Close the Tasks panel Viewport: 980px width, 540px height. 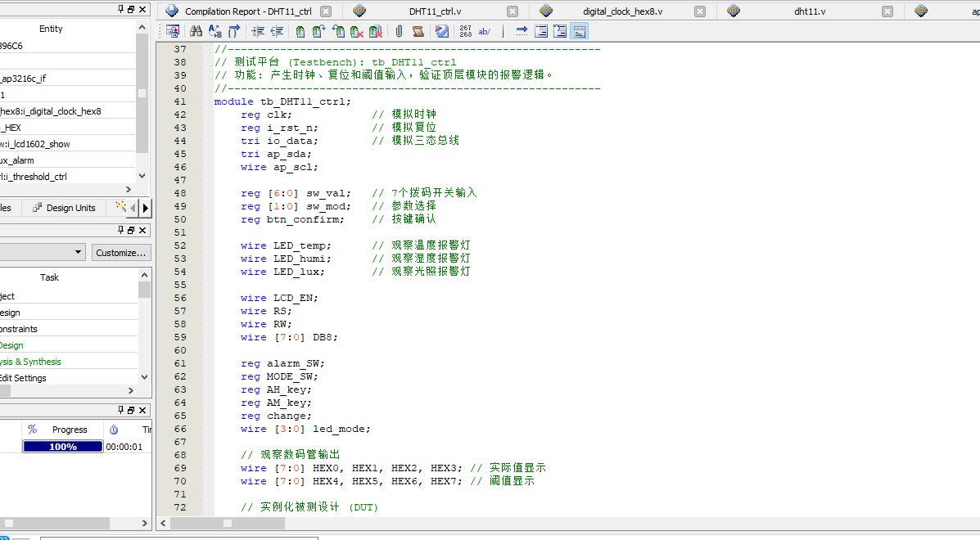click(x=142, y=230)
